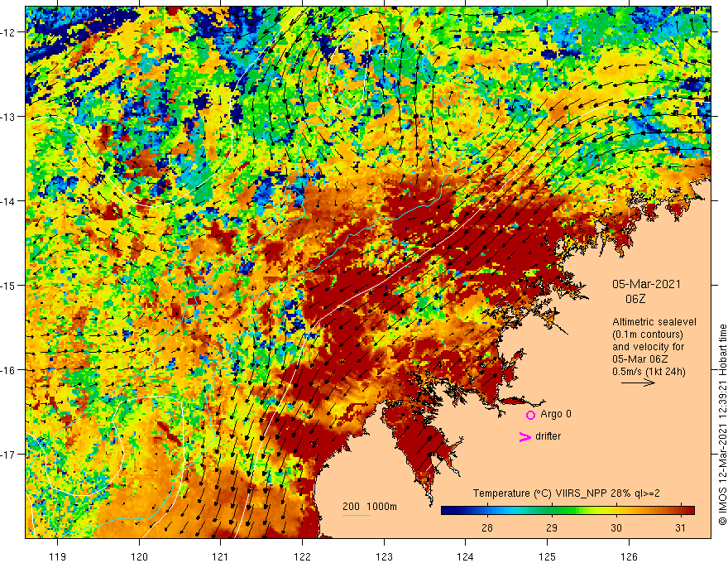Click latitude axis label -13

coord(8,117)
